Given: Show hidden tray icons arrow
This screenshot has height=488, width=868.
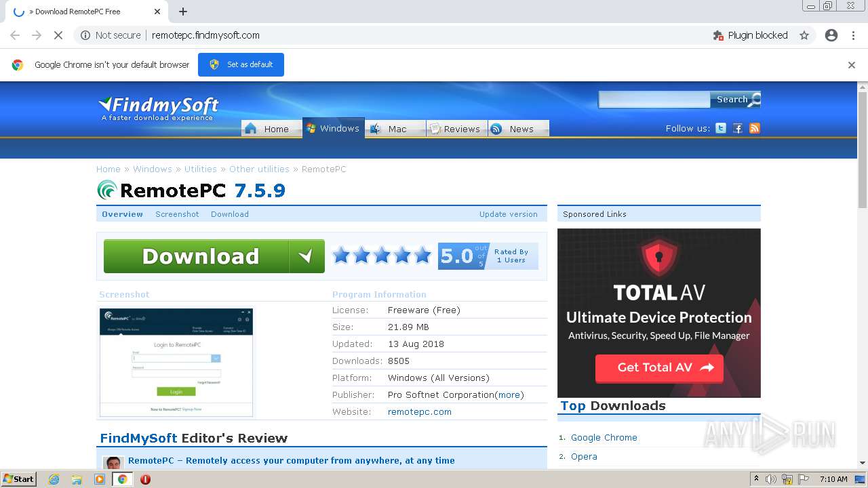Looking at the screenshot, I should [756, 479].
